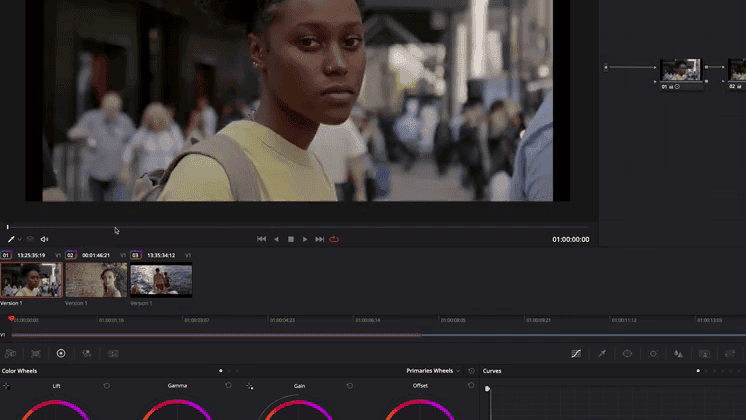Open the Sizing palette
746x420 pixels.
coord(730,353)
